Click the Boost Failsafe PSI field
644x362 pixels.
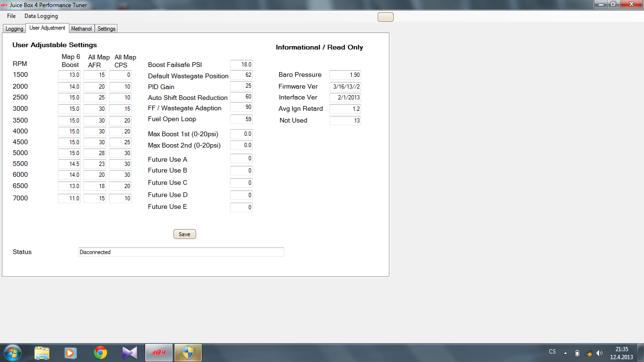click(241, 65)
